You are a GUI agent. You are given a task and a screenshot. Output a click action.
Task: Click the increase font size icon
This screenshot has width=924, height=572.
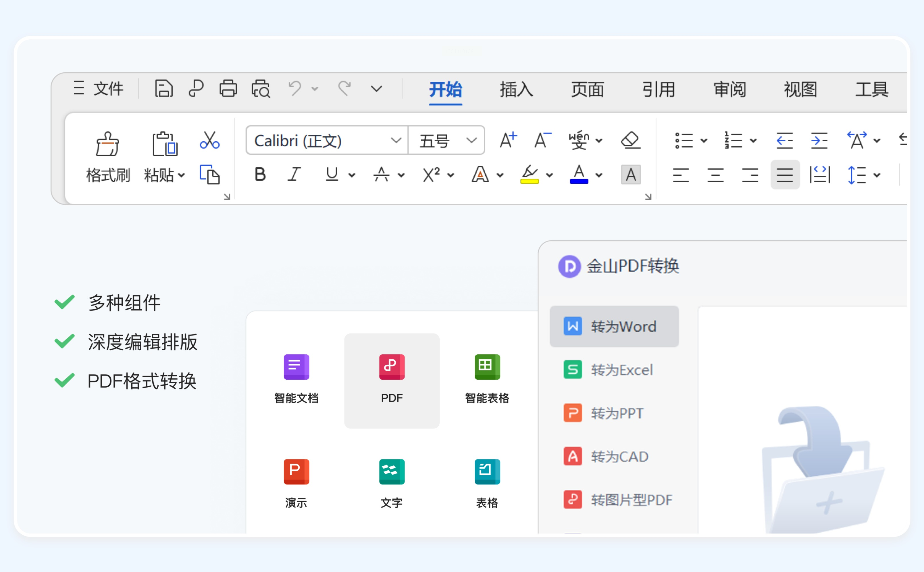(x=508, y=140)
